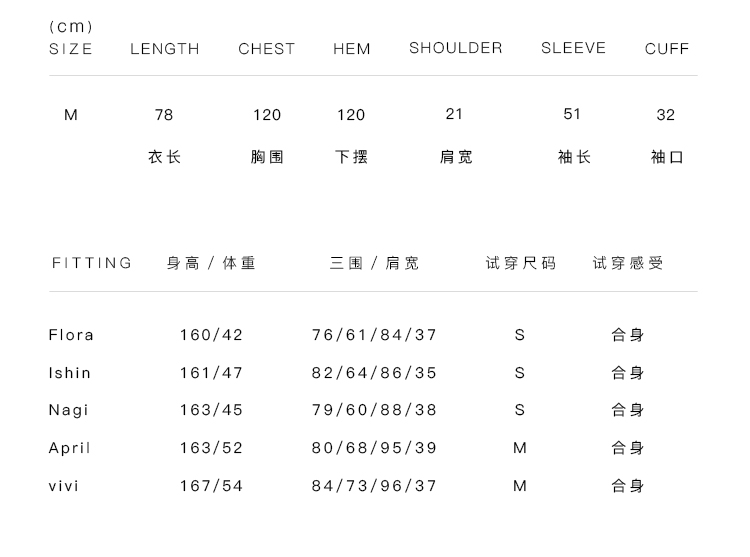Click 合身 in the vivi row

point(628,486)
